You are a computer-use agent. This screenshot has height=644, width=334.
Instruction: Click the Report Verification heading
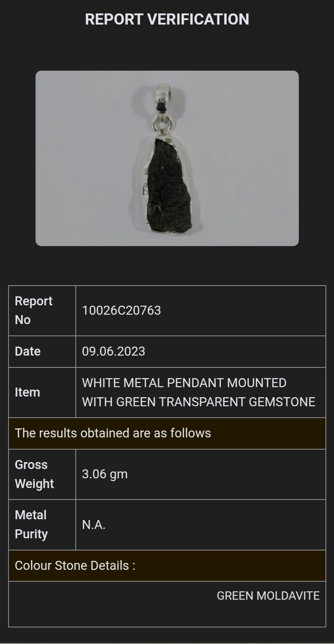[x=167, y=19]
